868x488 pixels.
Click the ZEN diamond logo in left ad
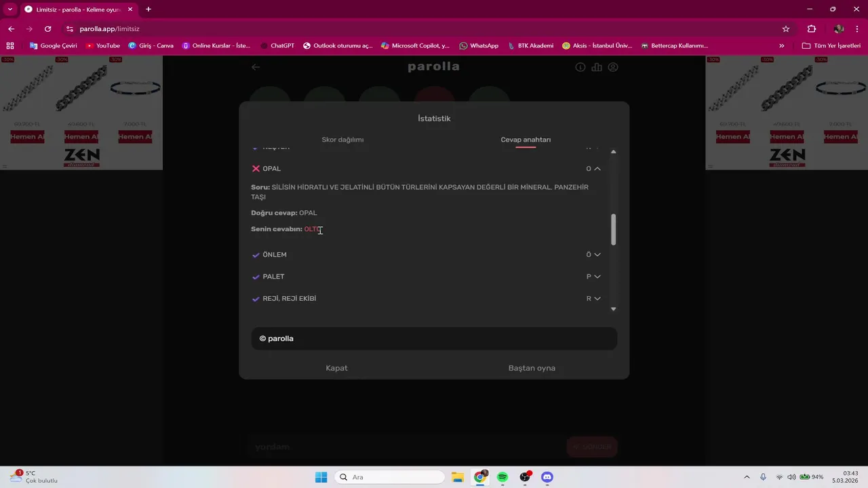[x=81, y=157]
